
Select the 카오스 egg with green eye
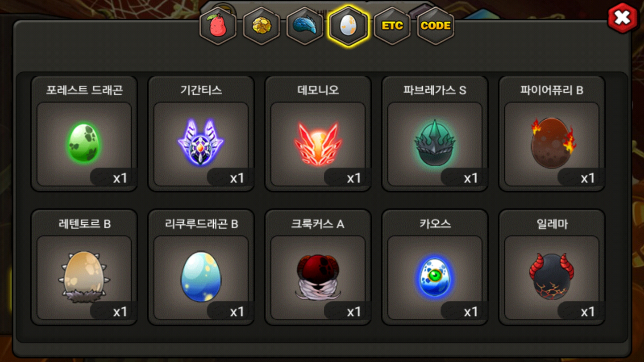tap(435, 277)
